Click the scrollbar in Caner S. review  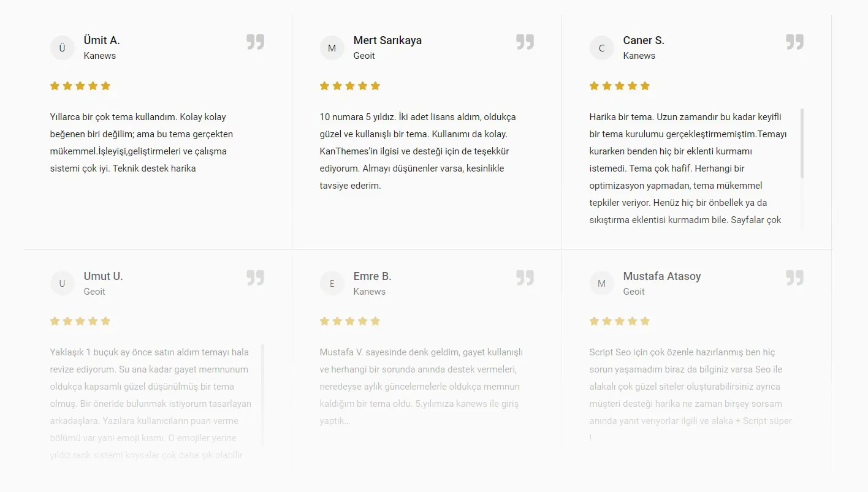point(802,143)
